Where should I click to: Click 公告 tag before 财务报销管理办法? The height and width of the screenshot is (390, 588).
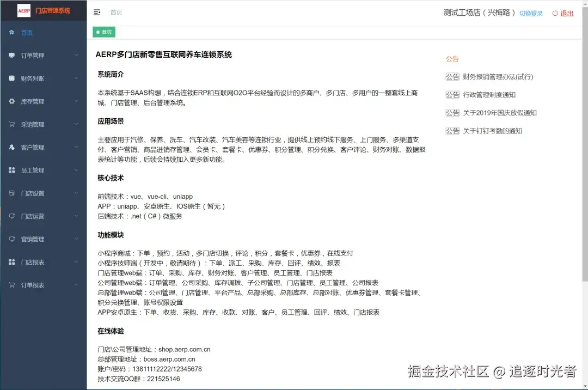click(x=452, y=77)
